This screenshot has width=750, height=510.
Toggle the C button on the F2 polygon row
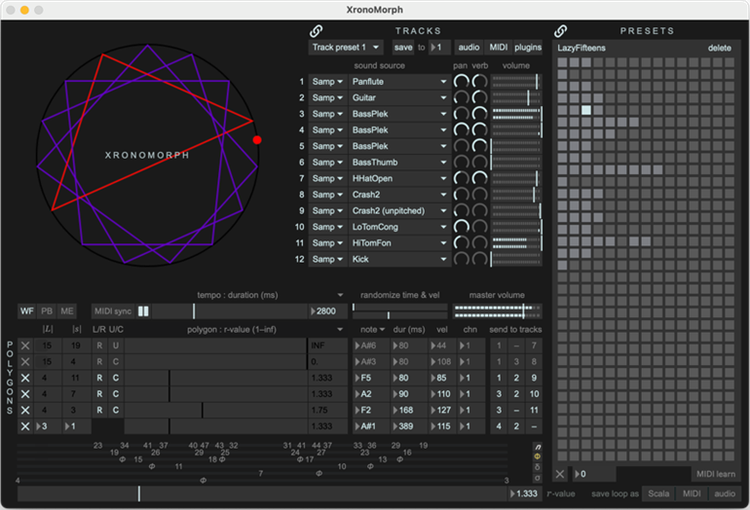[115, 410]
